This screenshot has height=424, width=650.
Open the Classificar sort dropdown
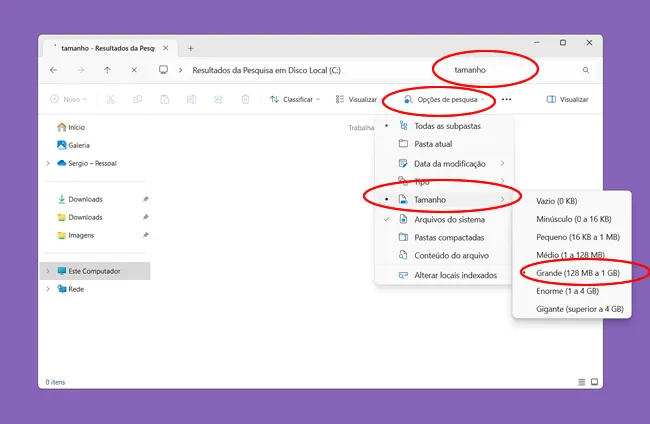pyautogui.click(x=295, y=99)
